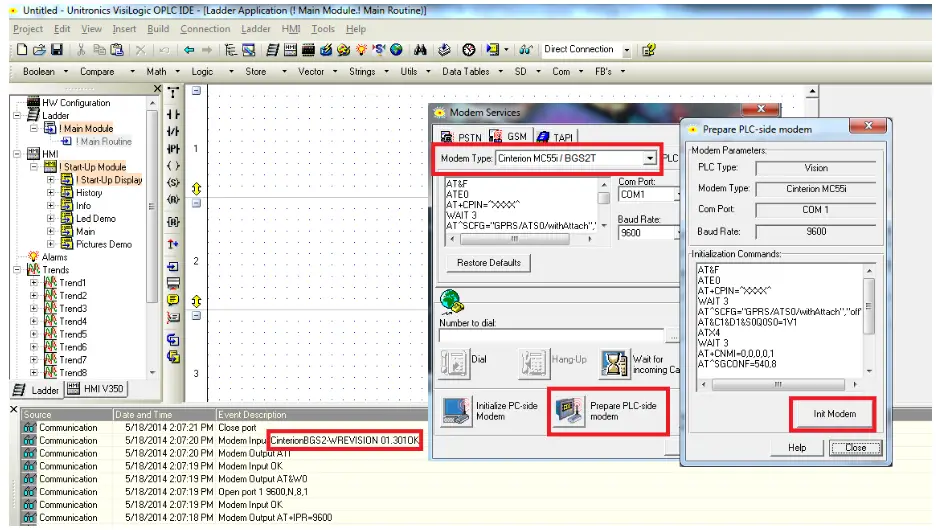Click the horizontal scrollbar under Initialization Commands
Screen dimensions: 936x530
coord(778,384)
